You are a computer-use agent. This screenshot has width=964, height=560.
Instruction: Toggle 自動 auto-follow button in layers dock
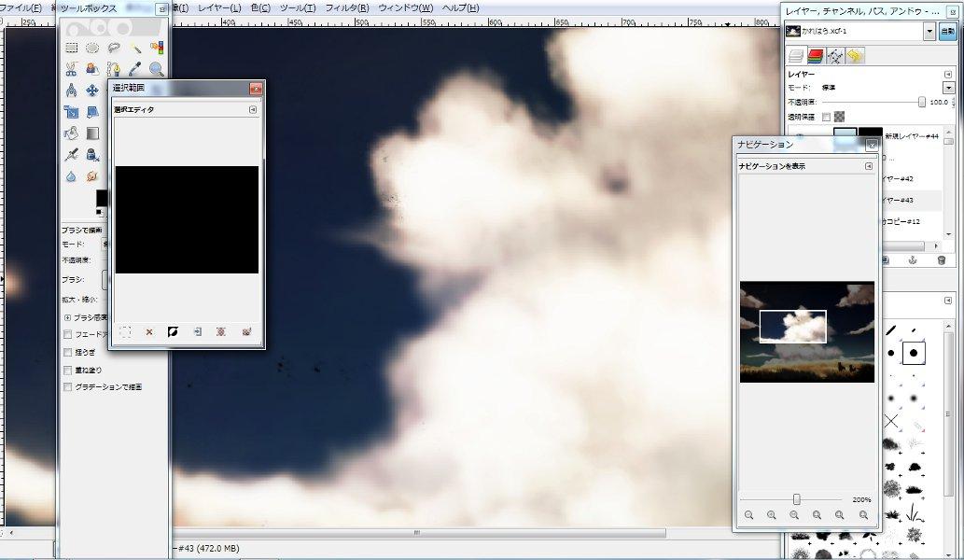tap(947, 32)
